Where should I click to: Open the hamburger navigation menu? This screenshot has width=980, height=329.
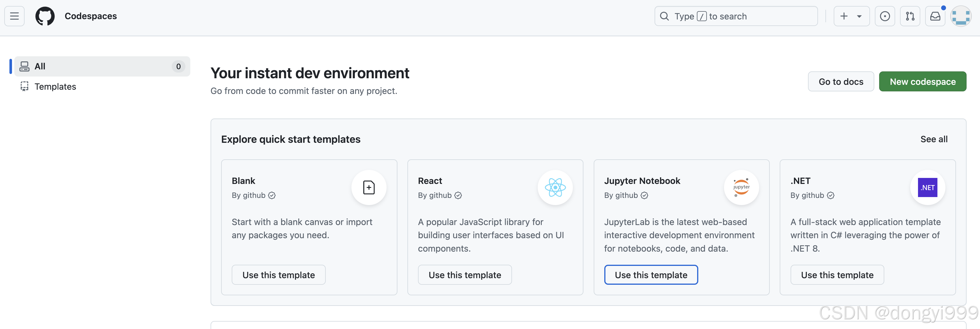point(15,16)
